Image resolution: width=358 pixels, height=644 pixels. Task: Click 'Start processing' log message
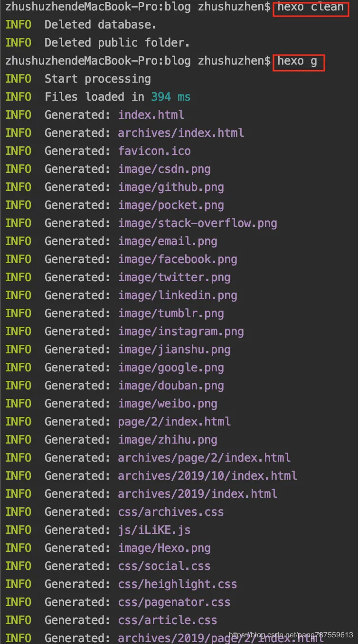(97, 79)
